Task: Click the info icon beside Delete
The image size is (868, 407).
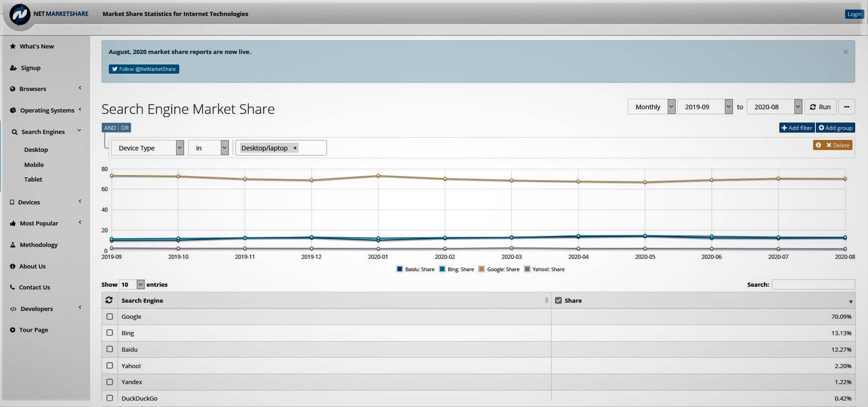Action: tap(818, 145)
